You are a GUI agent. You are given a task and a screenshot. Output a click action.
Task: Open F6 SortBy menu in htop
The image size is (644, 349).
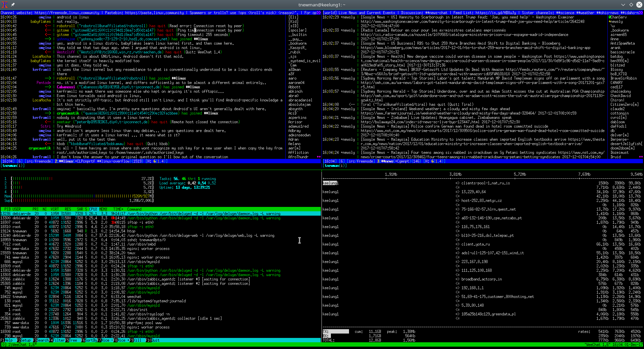[x=89, y=340]
